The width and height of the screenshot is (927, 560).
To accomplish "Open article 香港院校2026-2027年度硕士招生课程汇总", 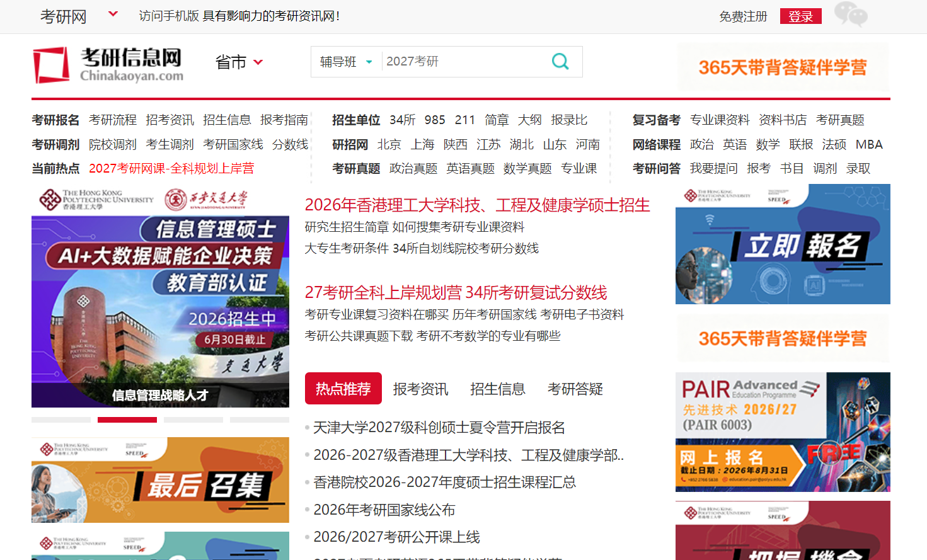I will (x=445, y=482).
